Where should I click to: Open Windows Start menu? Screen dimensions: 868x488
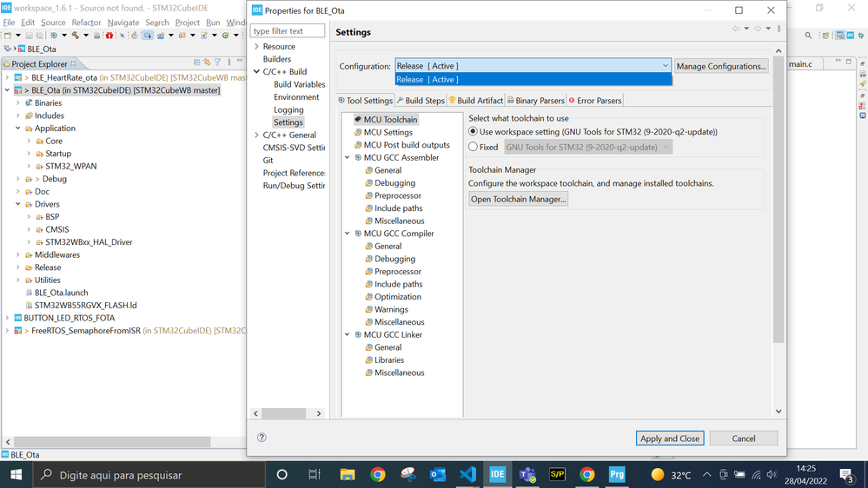coord(16,475)
